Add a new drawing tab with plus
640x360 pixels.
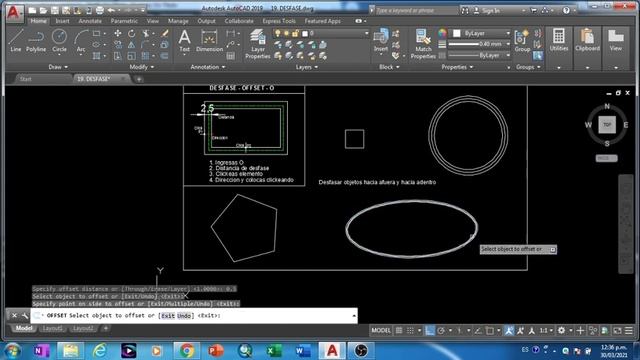point(139,79)
